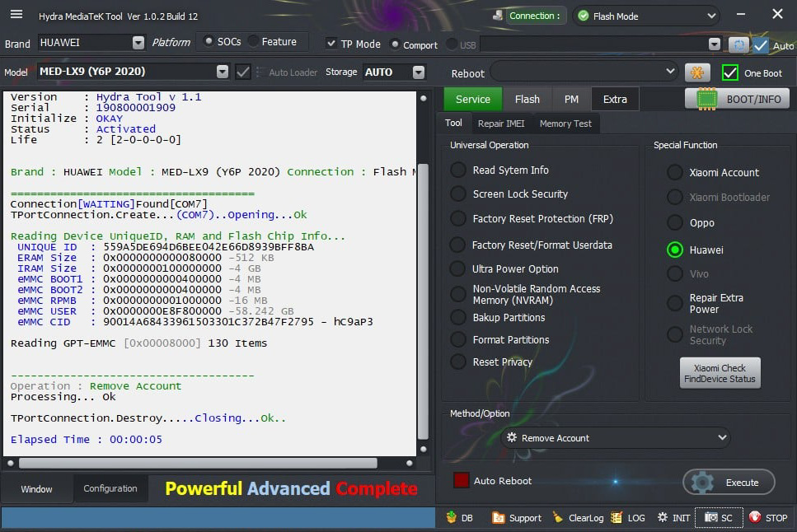Select the Oppo special function
Screen dimensions: 797x532
tap(674, 222)
